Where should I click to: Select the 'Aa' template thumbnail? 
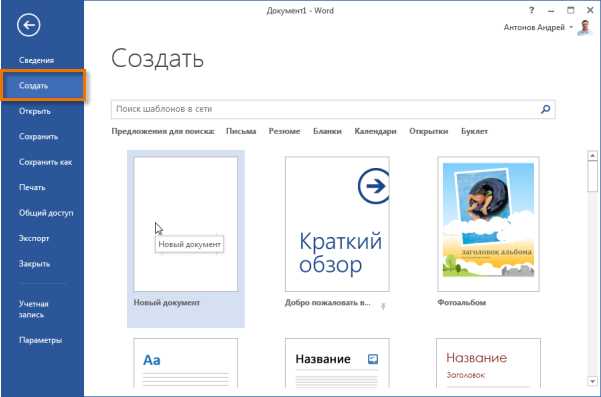186,363
